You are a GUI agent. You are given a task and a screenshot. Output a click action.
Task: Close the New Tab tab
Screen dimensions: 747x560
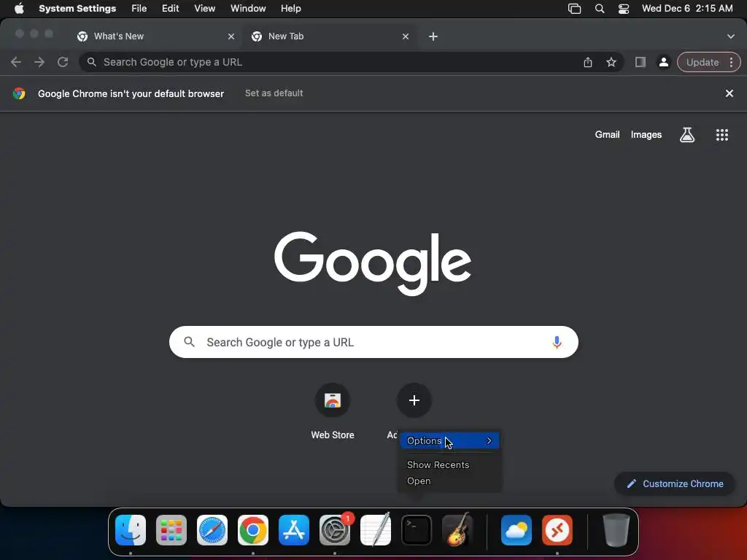[406, 36]
